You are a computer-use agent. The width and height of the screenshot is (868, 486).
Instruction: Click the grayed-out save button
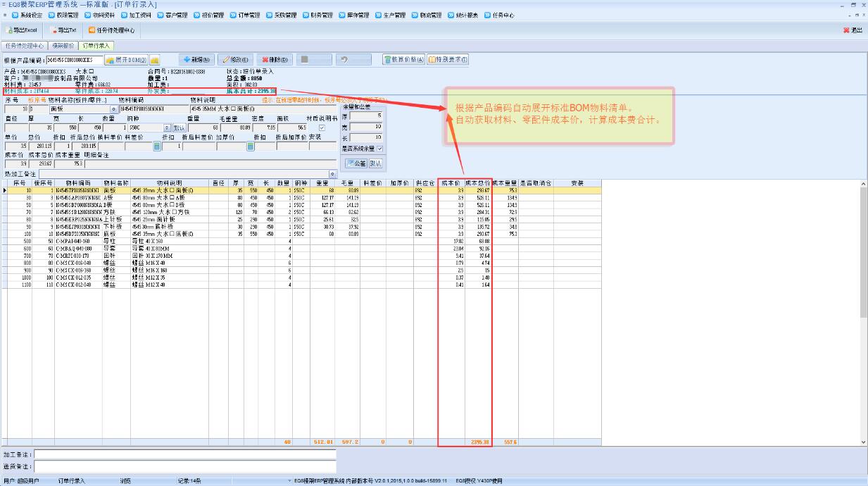[x=313, y=60]
